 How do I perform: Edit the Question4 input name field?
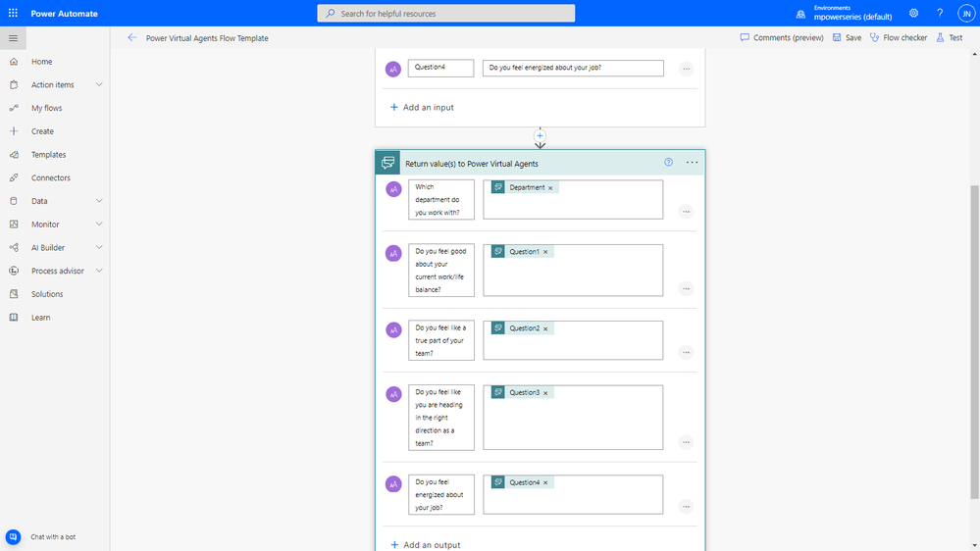click(440, 68)
